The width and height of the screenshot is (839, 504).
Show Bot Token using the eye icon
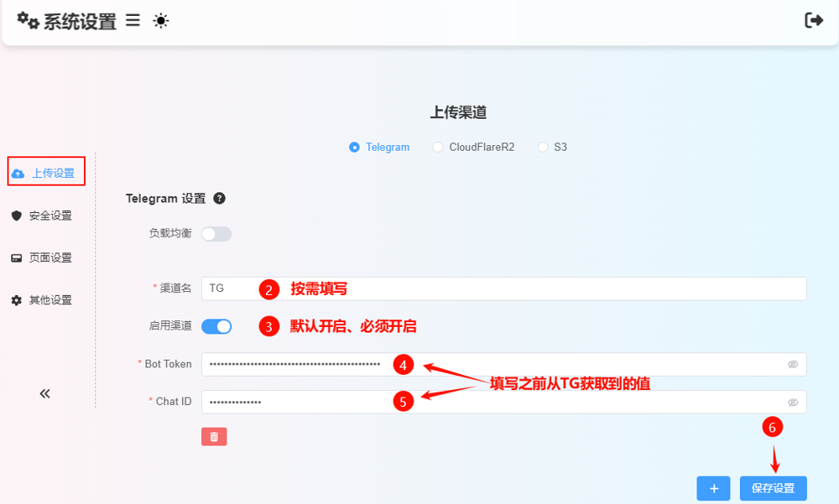click(793, 365)
